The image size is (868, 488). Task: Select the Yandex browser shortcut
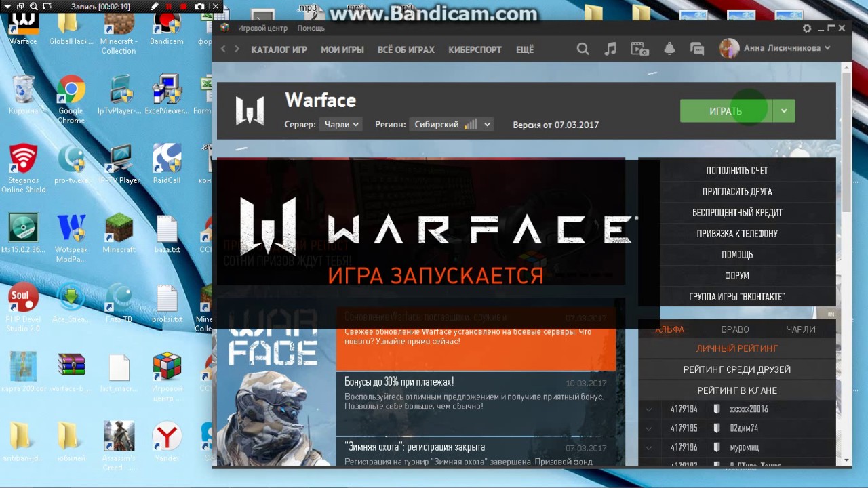(166, 442)
